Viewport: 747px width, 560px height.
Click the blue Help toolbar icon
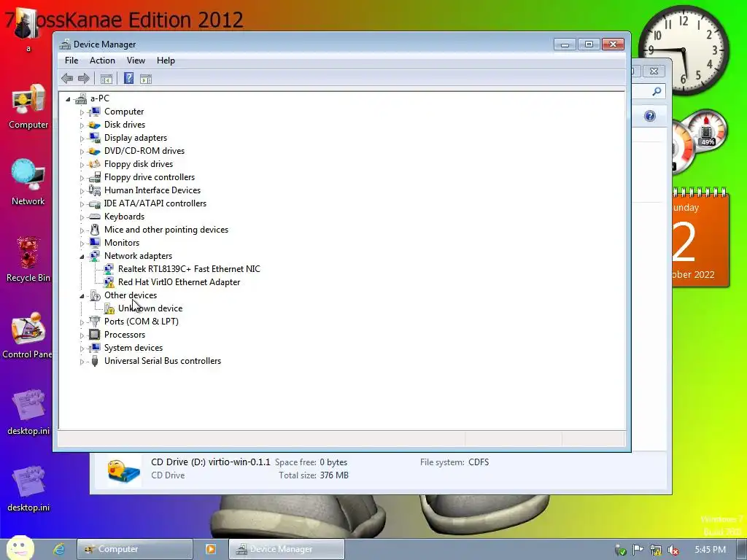pos(128,79)
